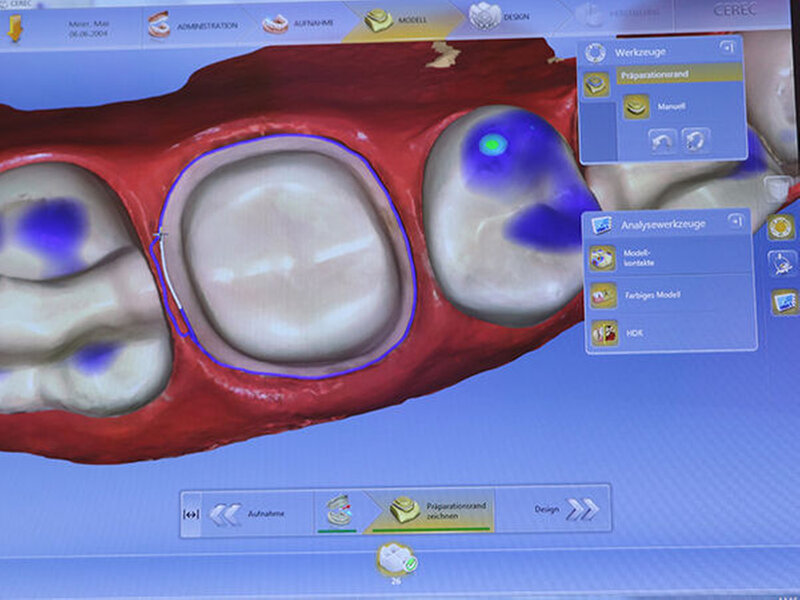Viewport: 800px width, 600px height.
Task: Click the undo arrow in Werkzeuge
Action: pos(662,138)
